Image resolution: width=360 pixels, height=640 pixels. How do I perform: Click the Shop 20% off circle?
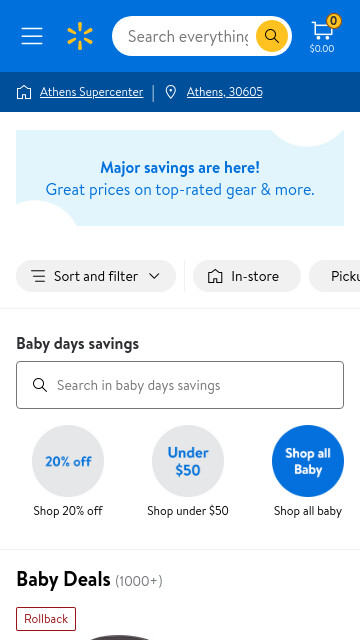68,461
